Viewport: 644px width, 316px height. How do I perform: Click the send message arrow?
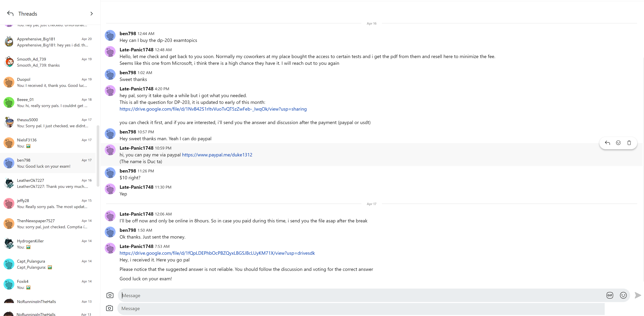click(x=637, y=295)
